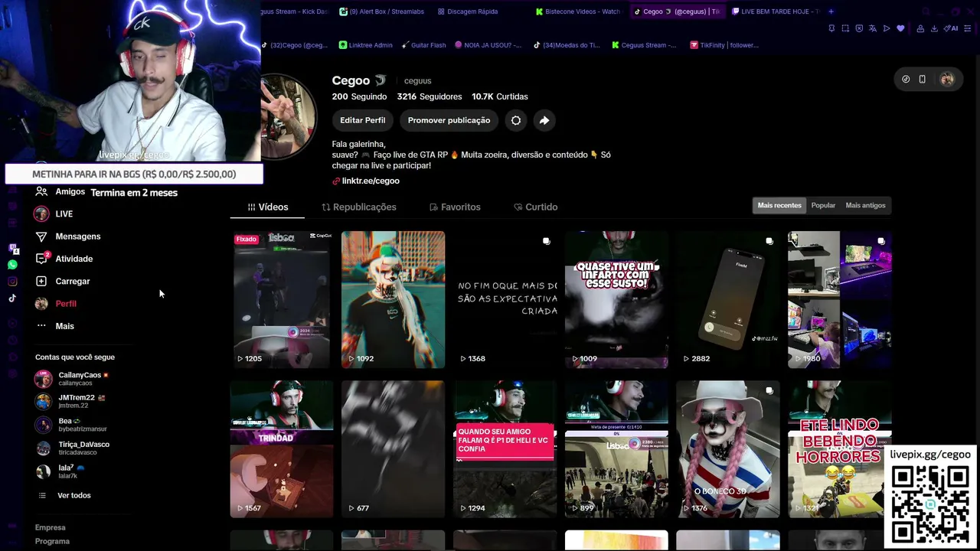Click the translate page icon in browser toolbar

[x=872, y=28]
